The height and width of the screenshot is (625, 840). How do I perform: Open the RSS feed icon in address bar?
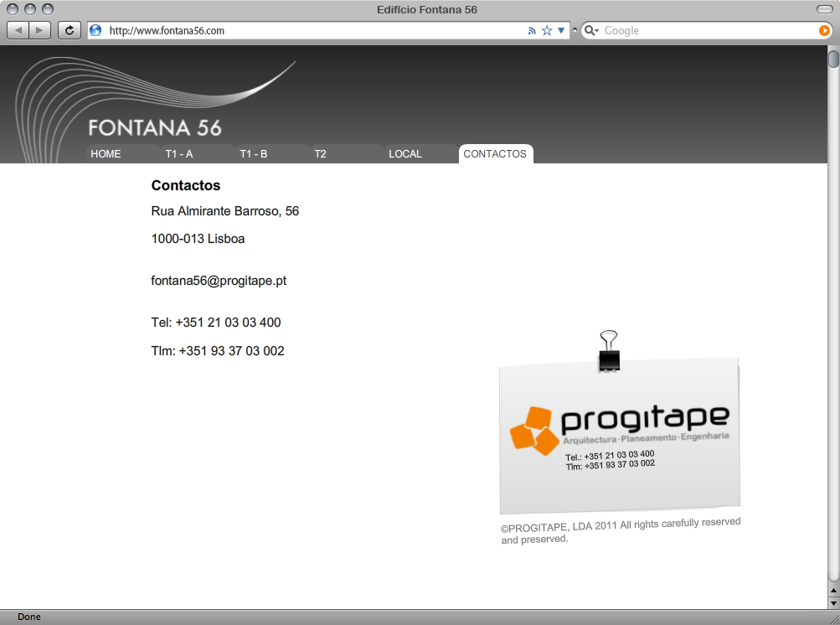click(x=532, y=30)
